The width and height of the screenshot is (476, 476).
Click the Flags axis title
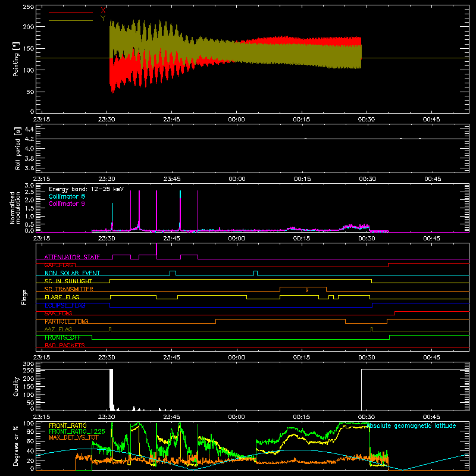pyautogui.click(x=24, y=297)
